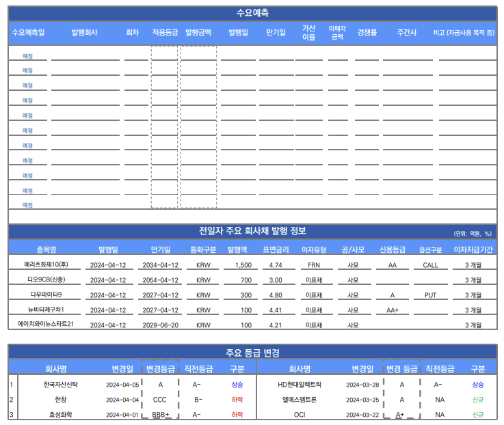Click the 적용등급 column header
504x425 pixels.
pos(165,33)
